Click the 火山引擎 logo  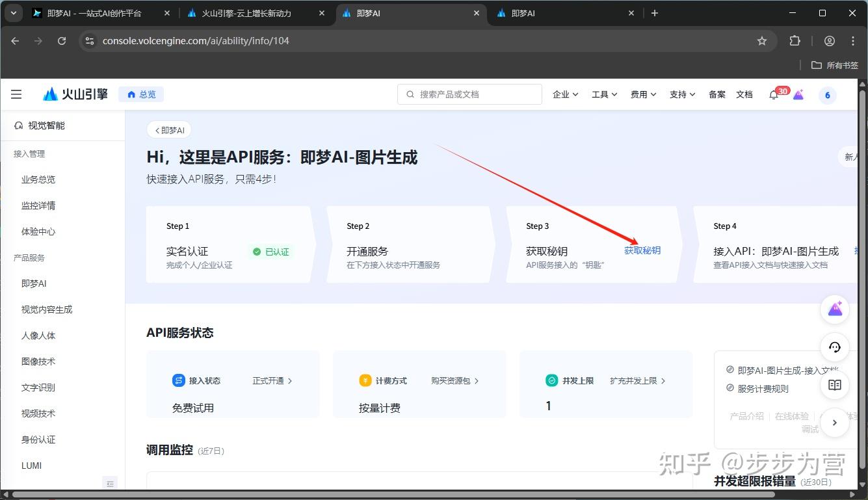pyautogui.click(x=75, y=94)
